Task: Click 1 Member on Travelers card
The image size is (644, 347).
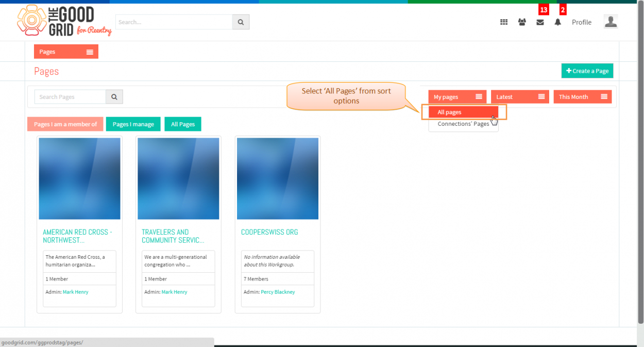Action: 156,279
